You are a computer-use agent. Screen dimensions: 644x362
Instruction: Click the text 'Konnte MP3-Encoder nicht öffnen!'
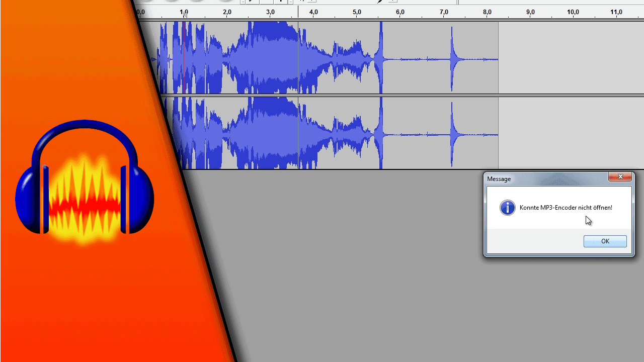[x=566, y=208]
